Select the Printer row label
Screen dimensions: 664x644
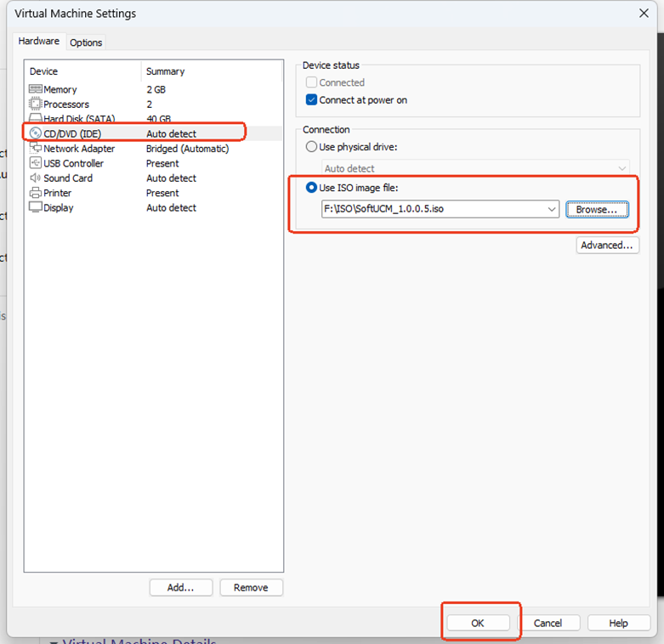(x=58, y=193)
